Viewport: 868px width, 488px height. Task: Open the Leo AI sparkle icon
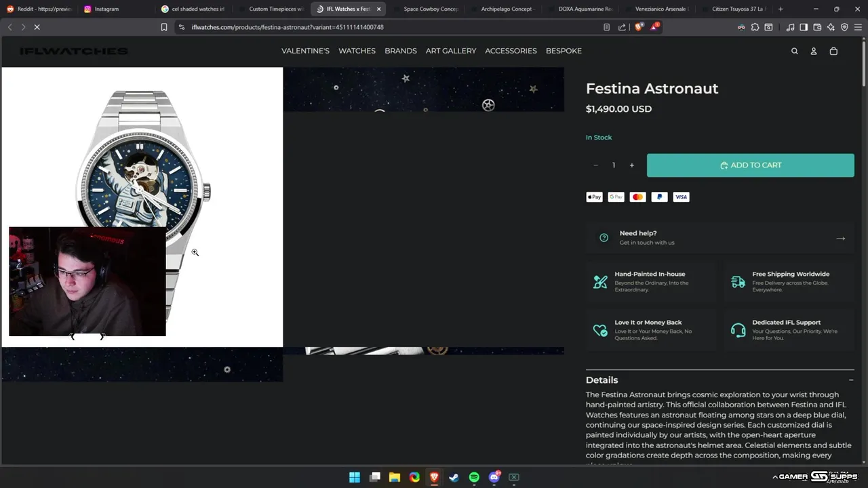click(x=831, y=27)
